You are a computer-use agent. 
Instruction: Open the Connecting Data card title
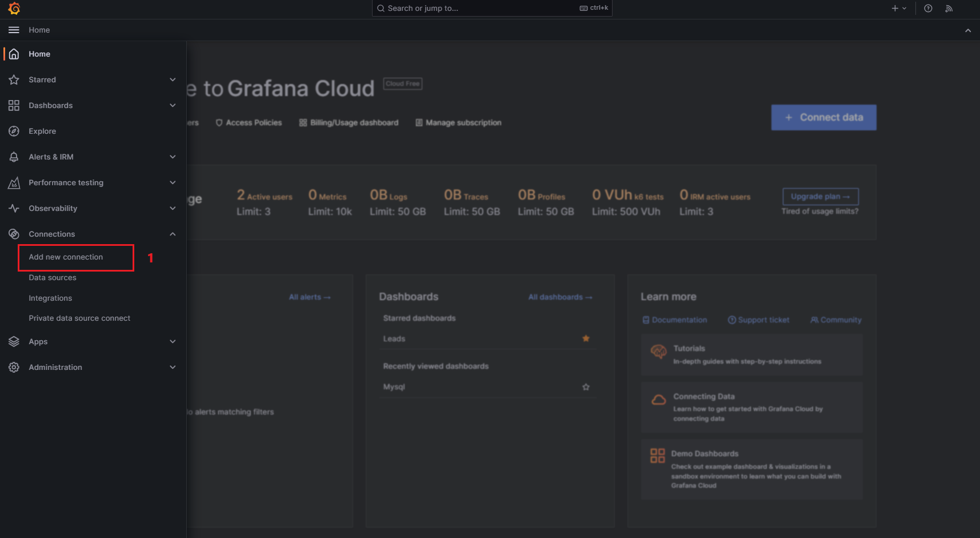pos(704,397)
